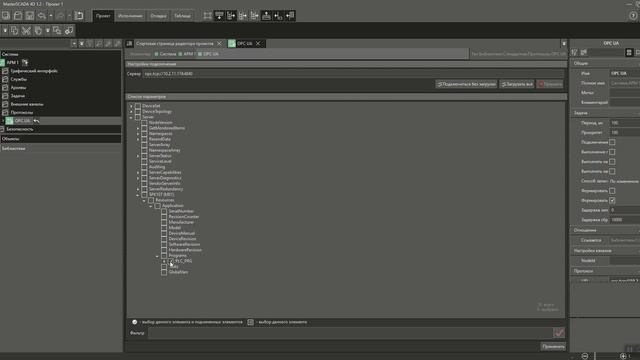Click the download-to-node toolbar icon
Image resolution: width=640 pixels, height=360 pixels.
point(220,16)
